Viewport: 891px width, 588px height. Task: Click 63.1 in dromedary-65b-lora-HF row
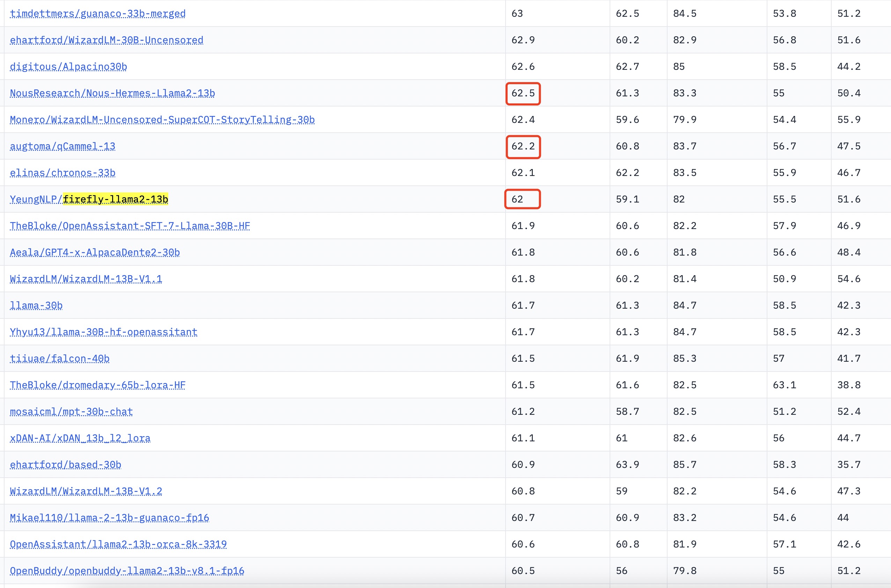(785, 385)
